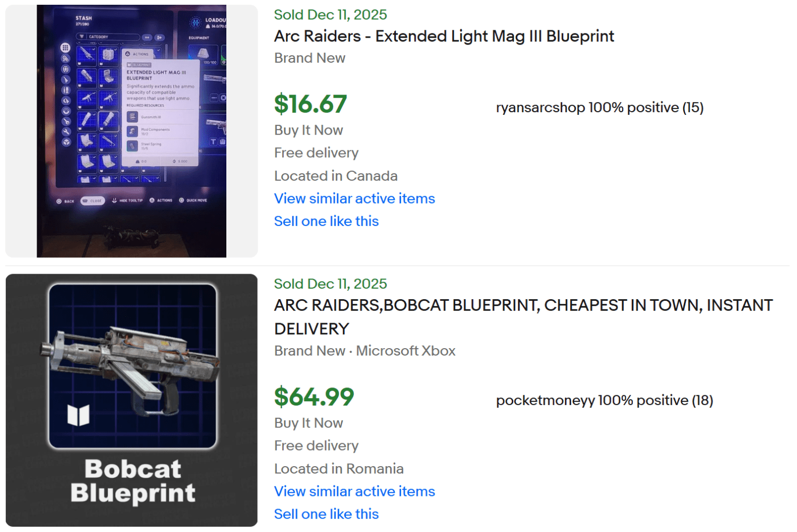Click the Back circle icon in the bottom bar
Screen dimensions: 797x532
pos(60,201)
